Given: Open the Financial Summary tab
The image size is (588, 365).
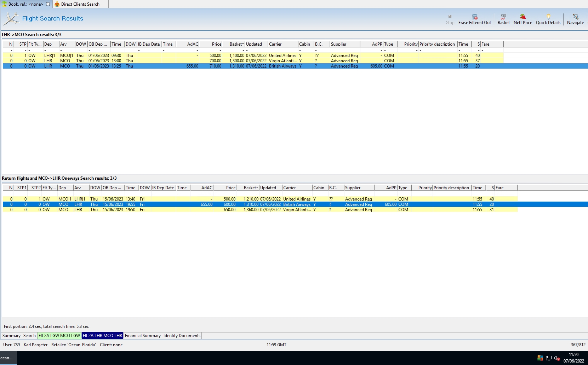Looking at the screenshot, I should tap(143, 336).
